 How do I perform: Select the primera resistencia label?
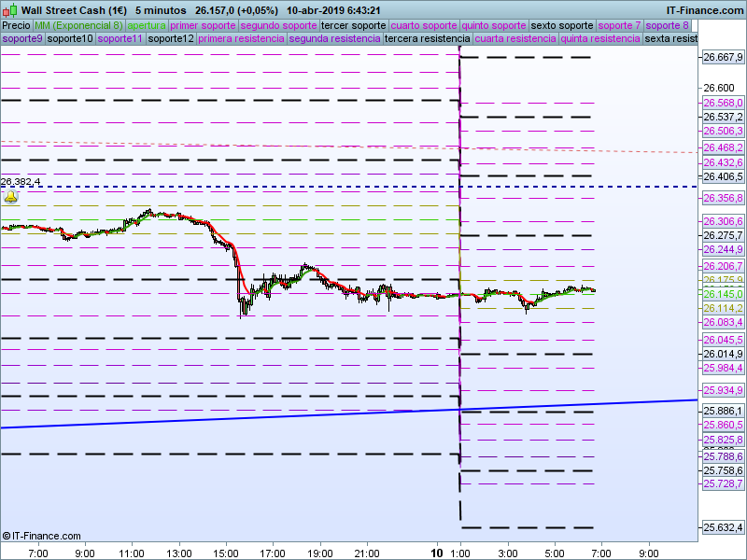(x=241, y=38)
